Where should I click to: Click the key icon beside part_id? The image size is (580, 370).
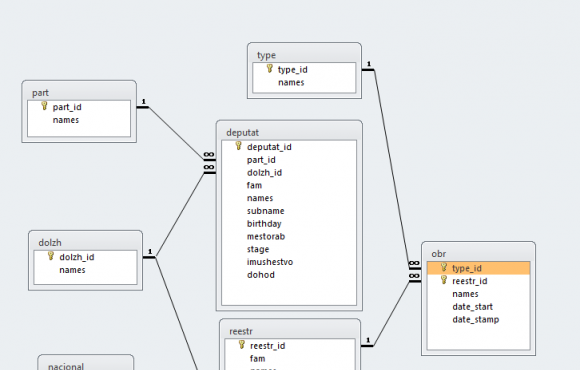coord(44,106)
